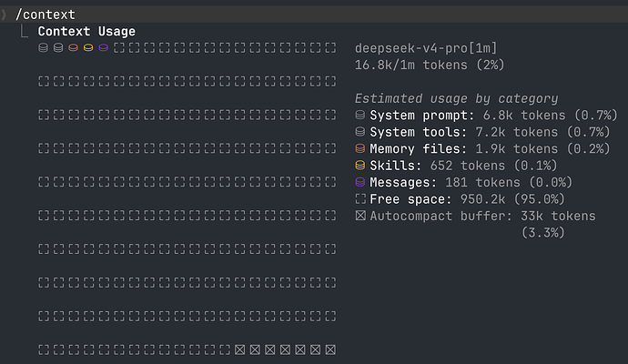Viewport: 628px width, 364px height.
Task: Click the Messages legend icon
Action: click(360, 182)
